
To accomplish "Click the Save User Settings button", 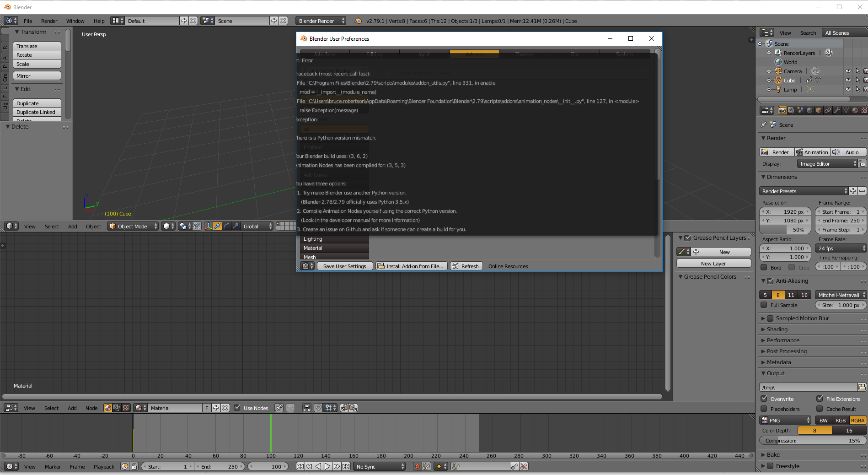I will [344, 266].
